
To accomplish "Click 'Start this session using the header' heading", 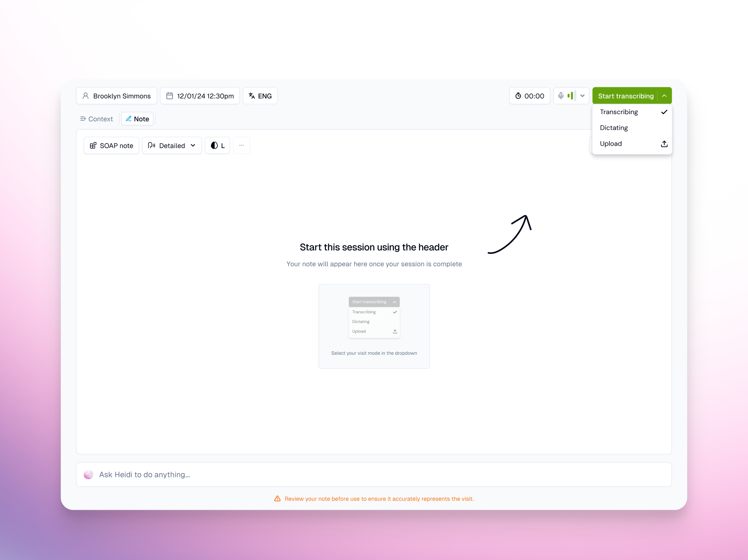I will point(374,247).
